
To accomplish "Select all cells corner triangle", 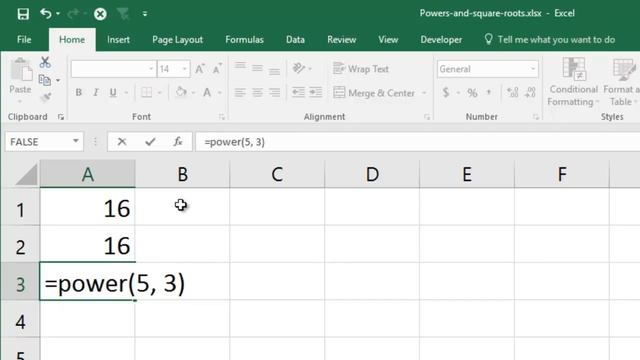I will pos(26,174).
